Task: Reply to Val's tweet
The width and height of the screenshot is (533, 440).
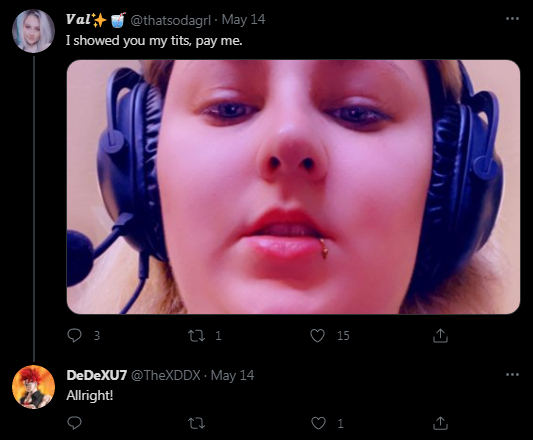Action: point(74,335)
